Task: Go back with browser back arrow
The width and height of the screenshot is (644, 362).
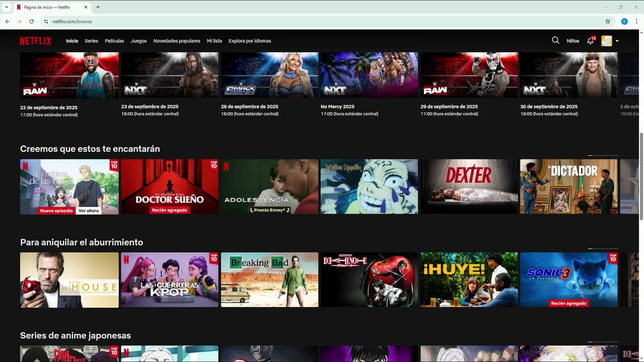Action: tap(7, 22)
